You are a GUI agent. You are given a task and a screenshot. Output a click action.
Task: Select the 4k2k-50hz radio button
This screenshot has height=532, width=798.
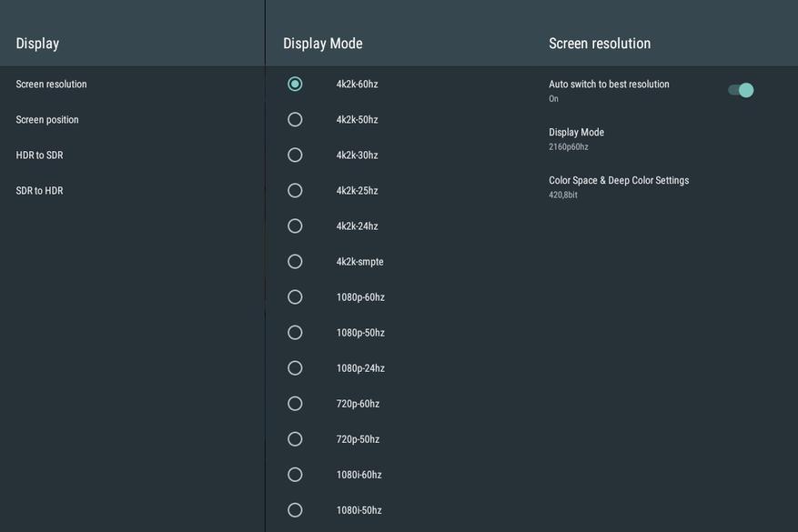[295, 119]
